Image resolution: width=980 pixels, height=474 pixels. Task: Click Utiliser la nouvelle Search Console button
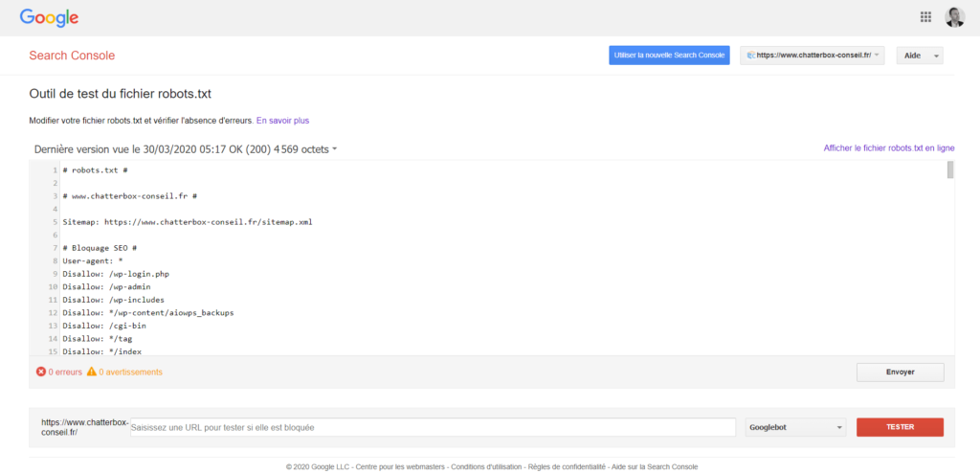(669, 56)
